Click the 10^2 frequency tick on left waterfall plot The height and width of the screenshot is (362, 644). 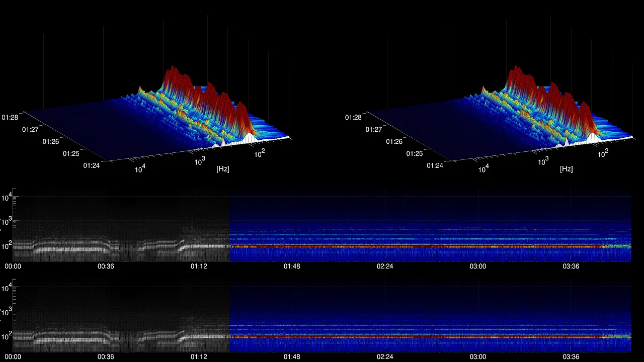point(260,153)
